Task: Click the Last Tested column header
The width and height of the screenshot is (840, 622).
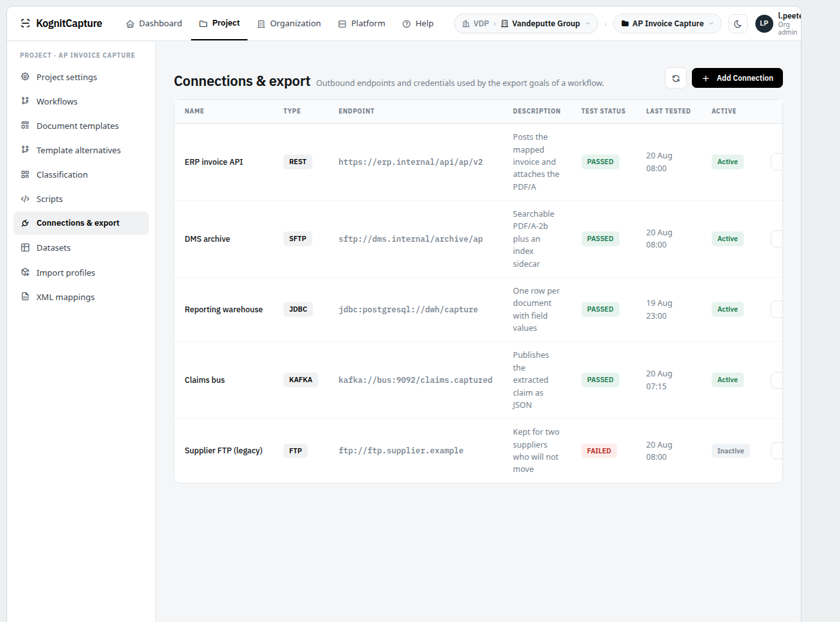Action: [x=668, y=112]
